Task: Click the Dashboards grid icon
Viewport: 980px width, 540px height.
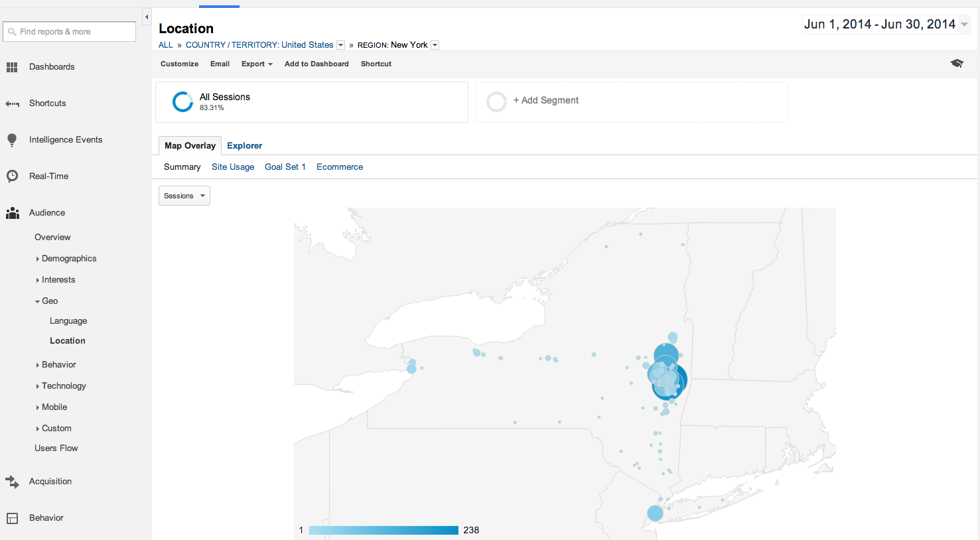Action: 12,67
